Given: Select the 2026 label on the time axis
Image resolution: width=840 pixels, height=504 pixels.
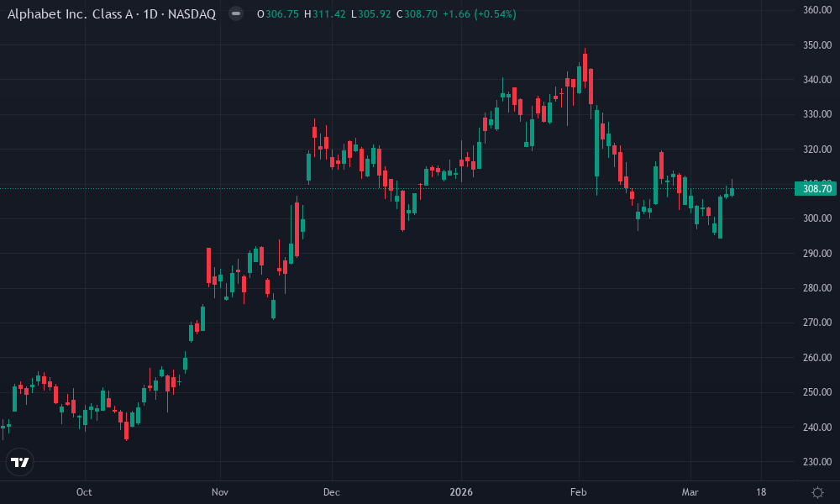Looking at the screenshot, I should 463,493.
